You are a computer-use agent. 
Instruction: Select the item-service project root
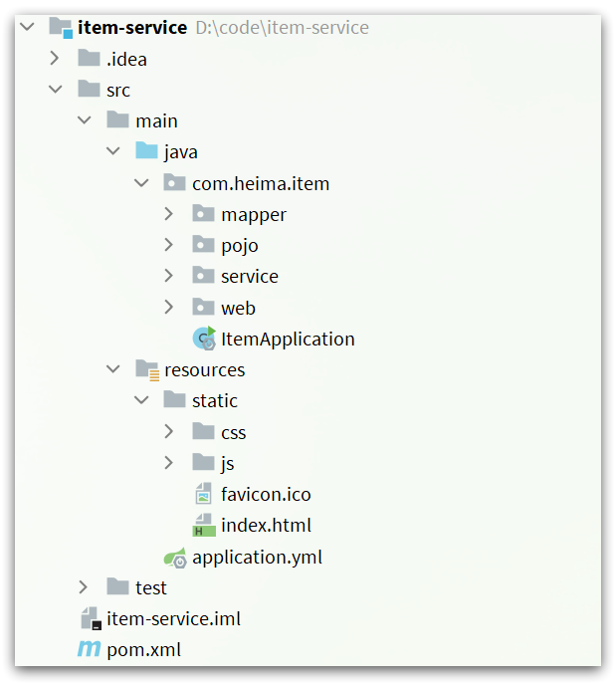click(x=131, y=28)
